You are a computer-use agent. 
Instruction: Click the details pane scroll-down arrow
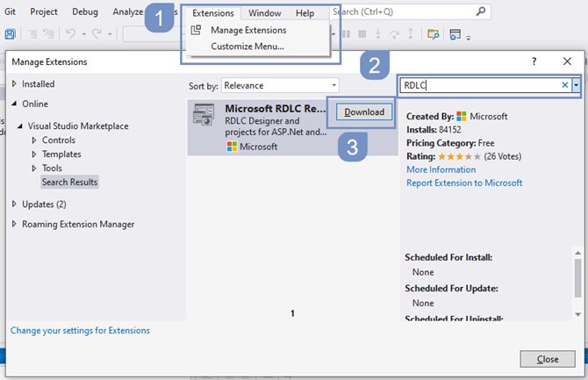pyautogui.click(x=577, y=314)
